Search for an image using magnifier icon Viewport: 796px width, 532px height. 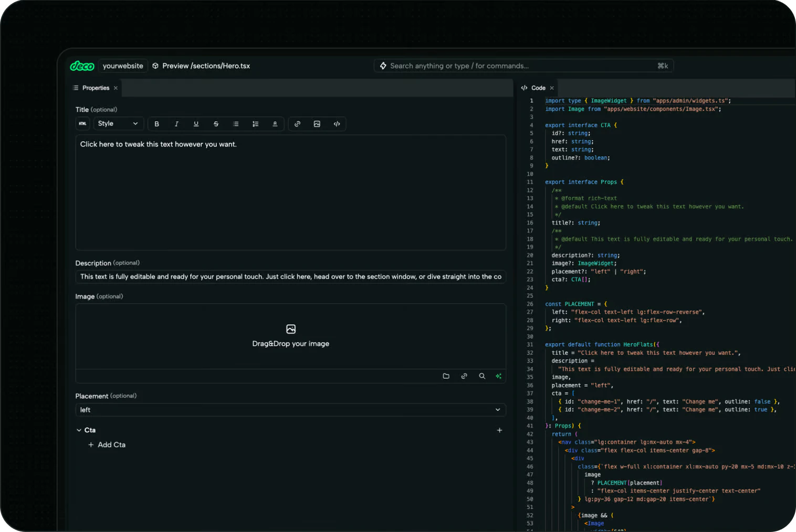tap(482, 376)
